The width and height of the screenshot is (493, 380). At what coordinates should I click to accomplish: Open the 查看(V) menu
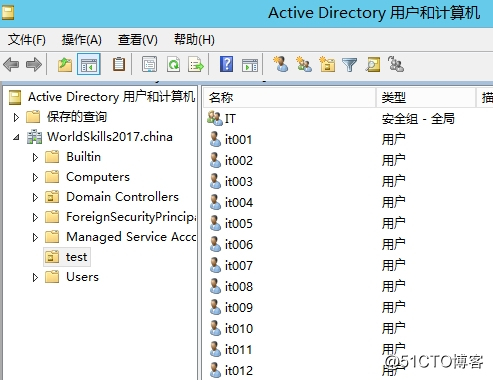pos(138,40)
